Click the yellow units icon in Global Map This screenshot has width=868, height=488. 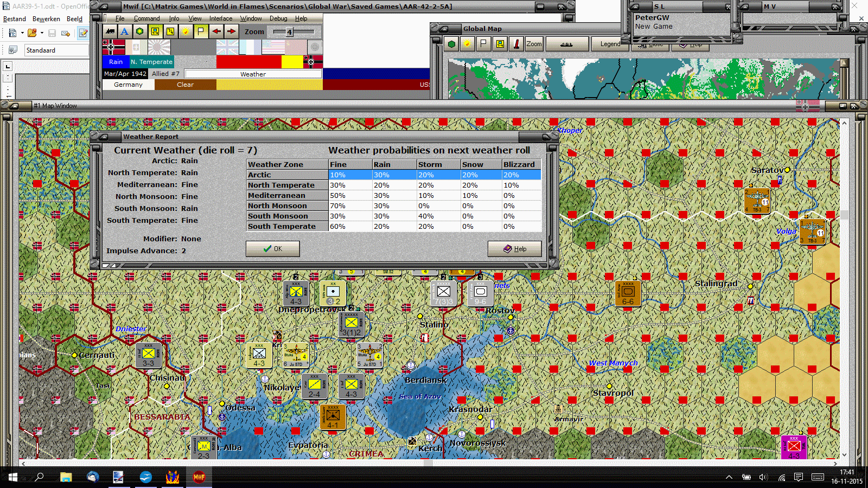tap(500, 44)
